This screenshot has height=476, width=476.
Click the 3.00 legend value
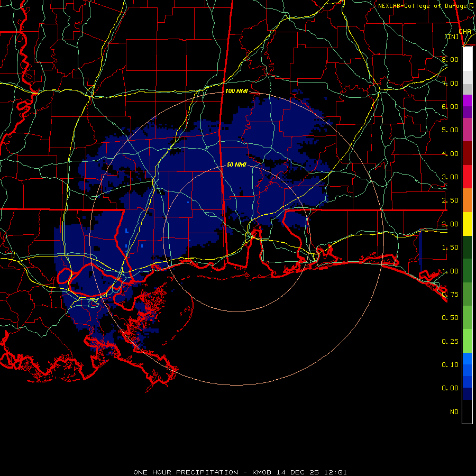[450, 177]
